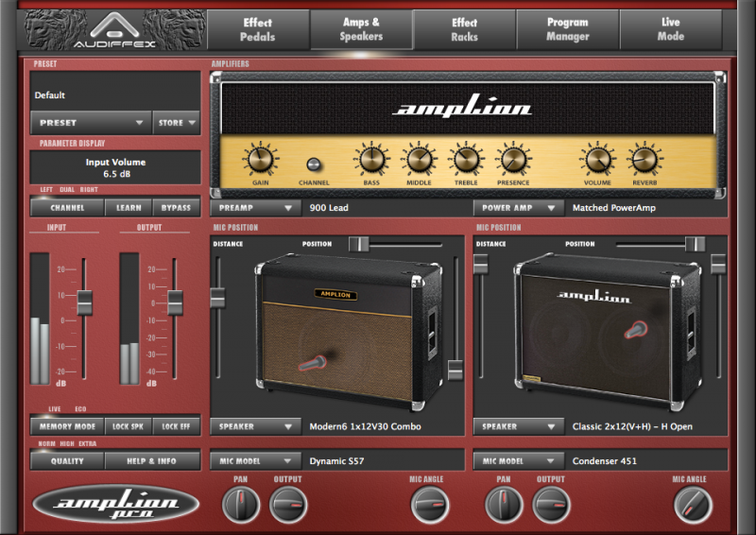This screenshot has height=535, width=756.
Task: Click the Modern6 combo speaker cabinet image
Action: point(348,332)
